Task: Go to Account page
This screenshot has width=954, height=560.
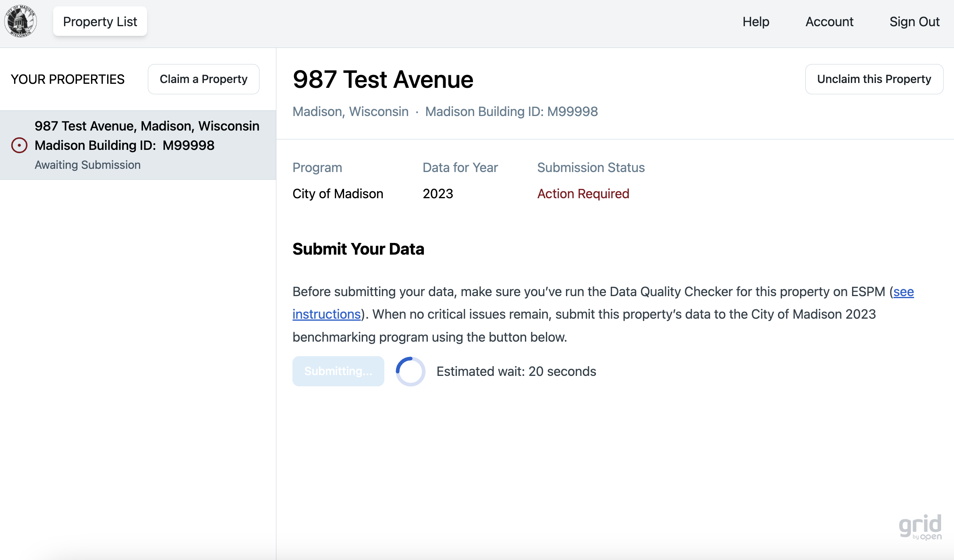Action: 829,22
